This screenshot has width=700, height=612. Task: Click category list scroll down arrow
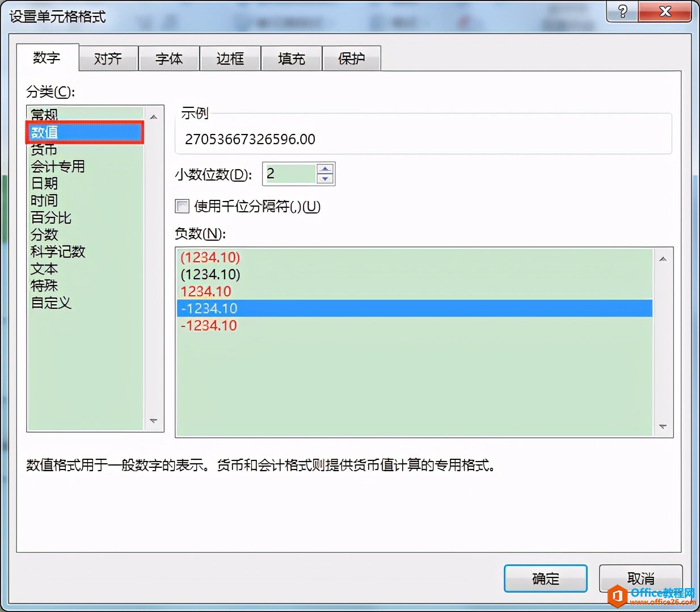[153, 421]
